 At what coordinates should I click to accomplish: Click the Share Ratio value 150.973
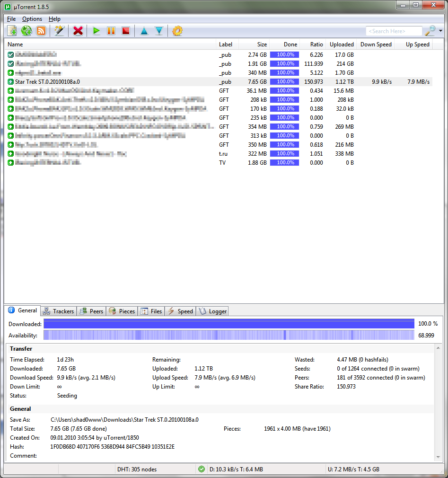(x=346, y=387)
